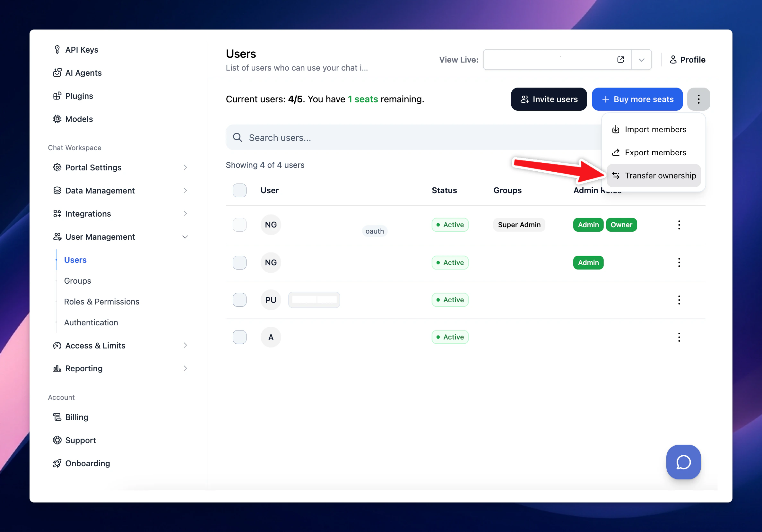Select the Super Admin NG user checkbox

point(240,225)
